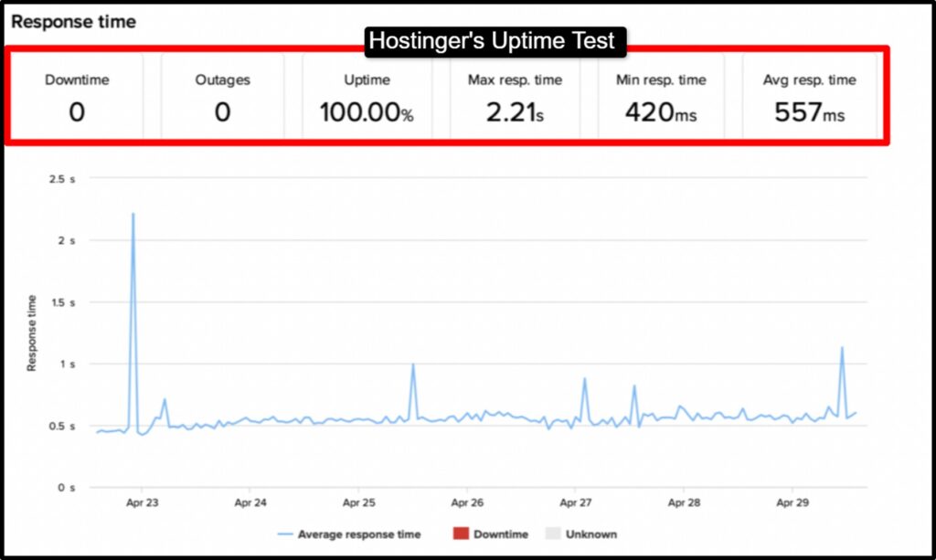Click the Apr 28 axis label

pos(684,502)
